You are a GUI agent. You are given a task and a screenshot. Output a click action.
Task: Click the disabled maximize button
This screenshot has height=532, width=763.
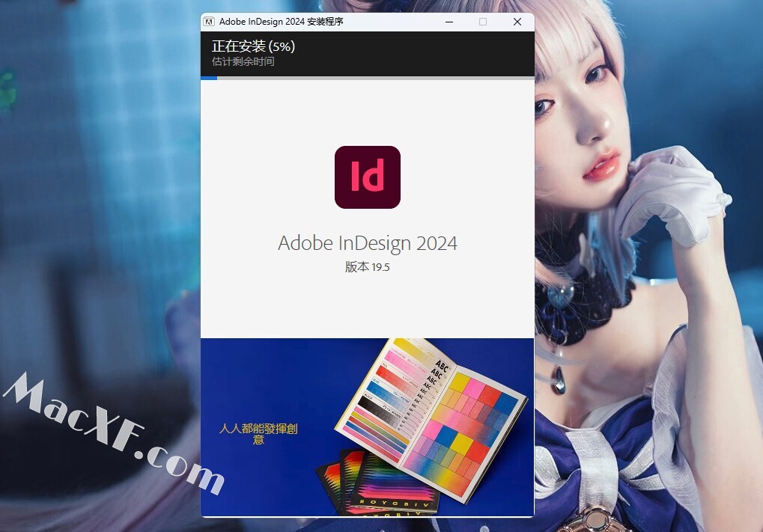tap(483, 22)
